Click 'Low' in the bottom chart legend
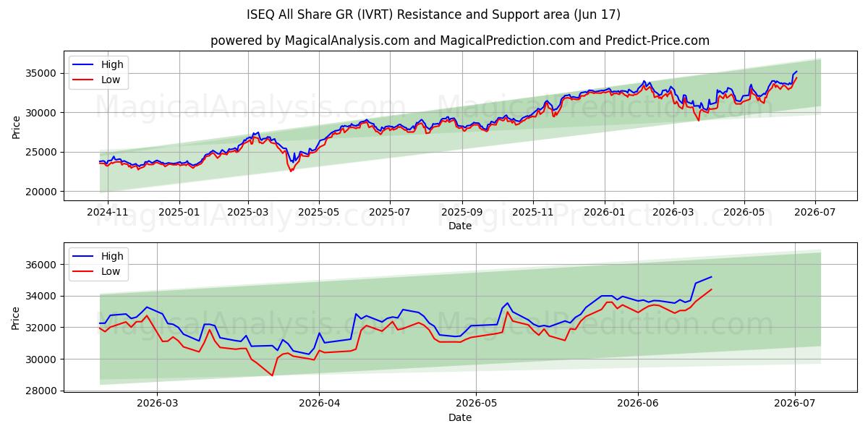Viewport: 868px width, 434px height. pyautogui.click(x=111, y=271)
